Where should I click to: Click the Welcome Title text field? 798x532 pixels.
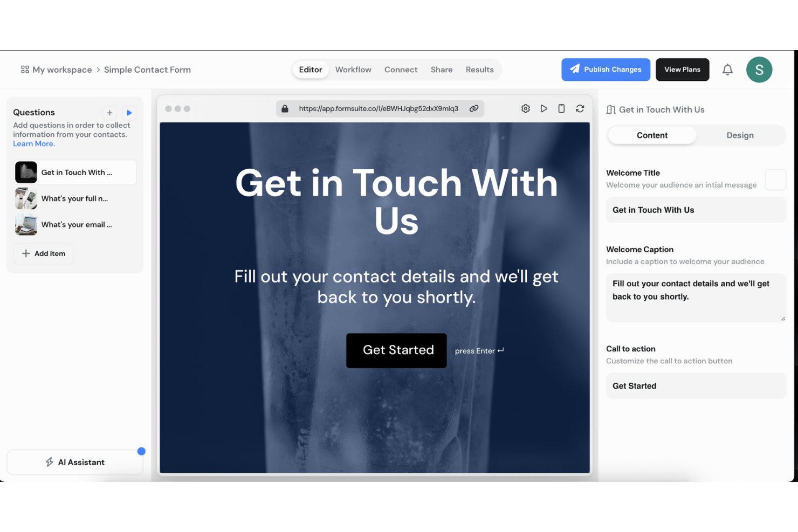coord(696,210)
